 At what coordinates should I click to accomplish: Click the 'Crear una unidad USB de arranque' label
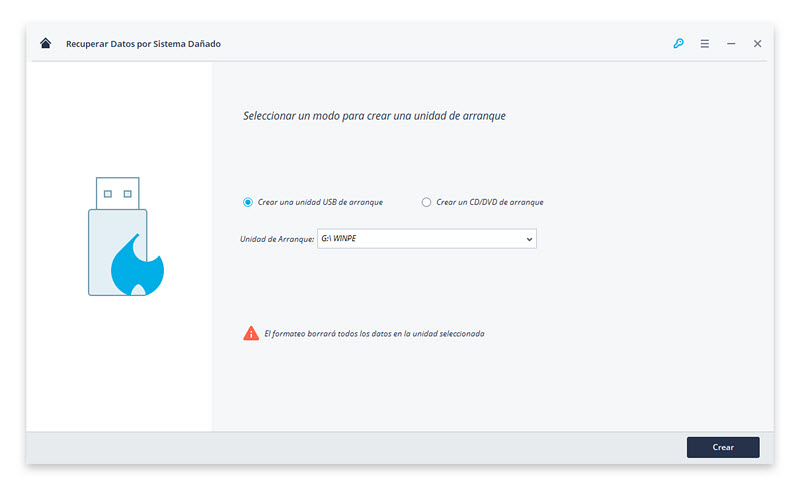tap(320, 202)
